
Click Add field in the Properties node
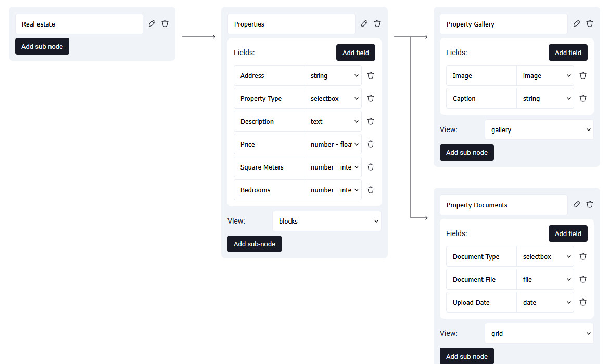356,53
